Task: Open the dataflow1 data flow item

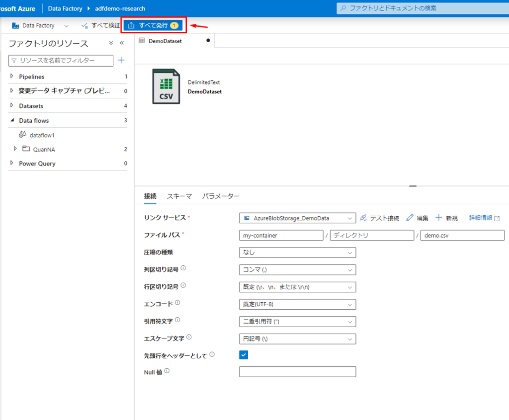Action: point(42,135)
